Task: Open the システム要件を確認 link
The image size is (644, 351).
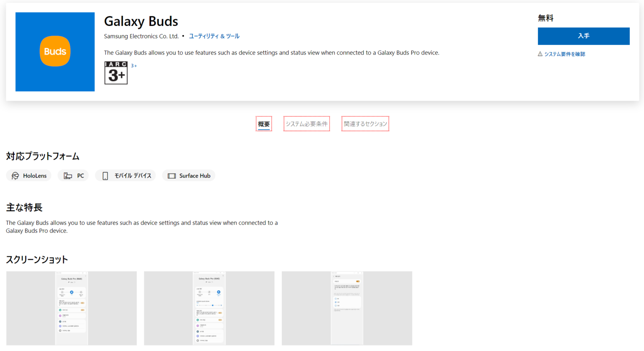Action: click(x=565, y=54)
